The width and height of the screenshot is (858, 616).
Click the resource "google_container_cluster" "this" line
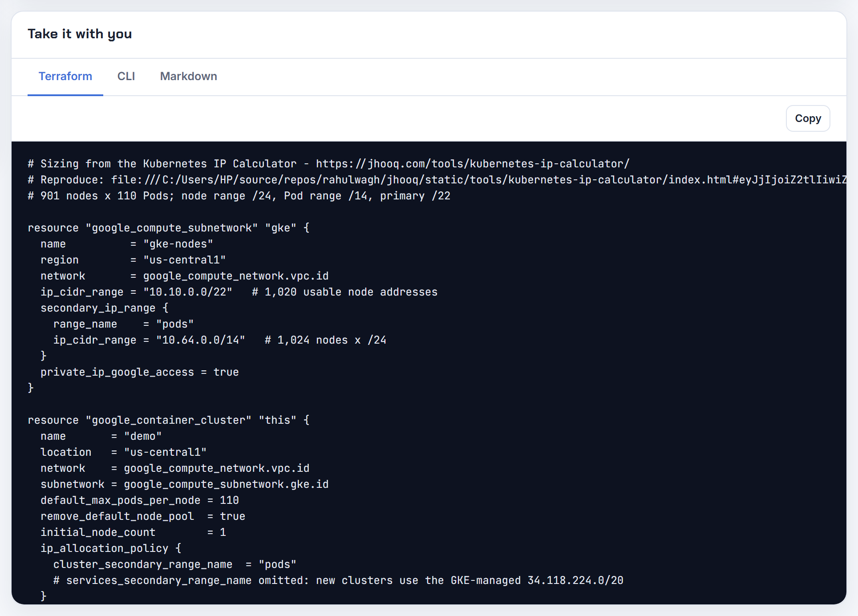(169, 420)
